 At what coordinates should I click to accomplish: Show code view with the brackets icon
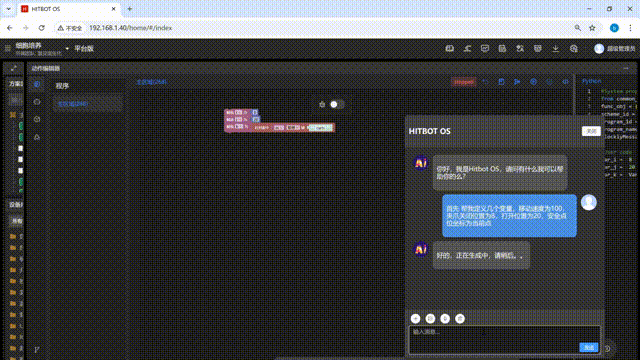pyautogui.click(x=565, y=82)
